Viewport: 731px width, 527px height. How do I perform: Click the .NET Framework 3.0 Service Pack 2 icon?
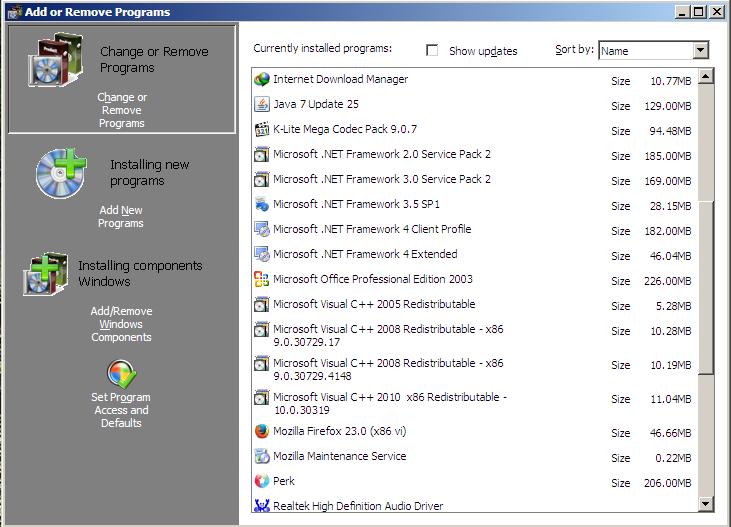(262, 179)
